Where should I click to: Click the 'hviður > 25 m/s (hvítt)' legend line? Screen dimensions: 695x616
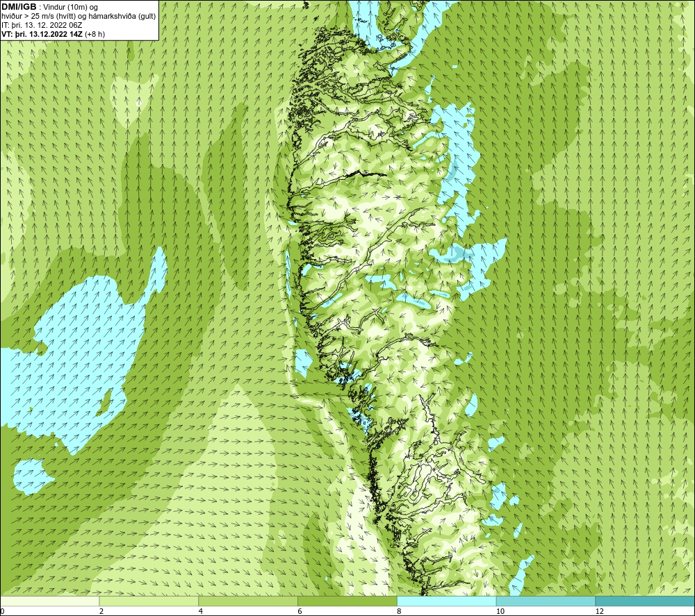[79, 17]
